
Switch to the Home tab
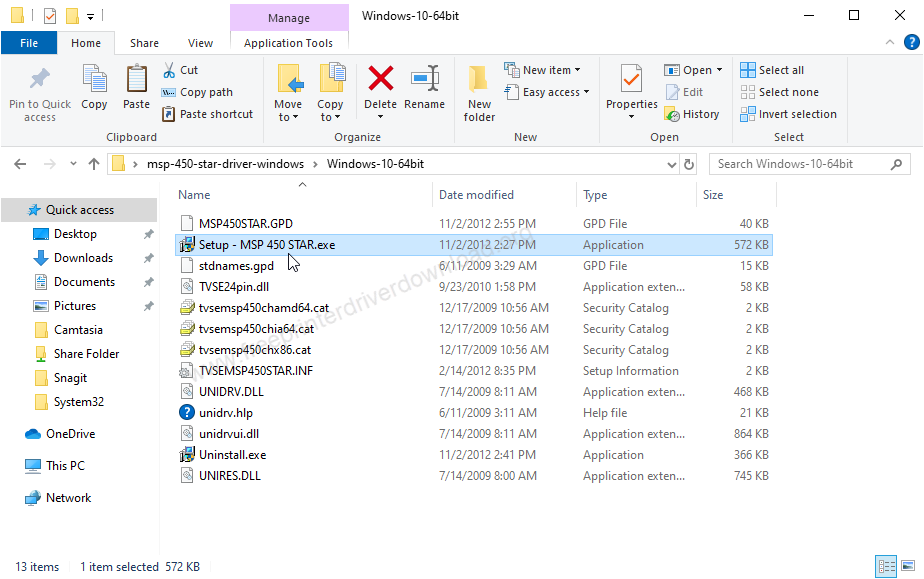click(86, 43)
